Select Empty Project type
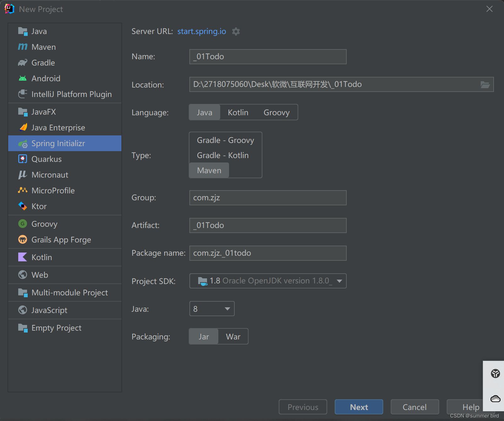Viewport: 504px width, 421px height. pyautogui.click(x=65, y=328)
